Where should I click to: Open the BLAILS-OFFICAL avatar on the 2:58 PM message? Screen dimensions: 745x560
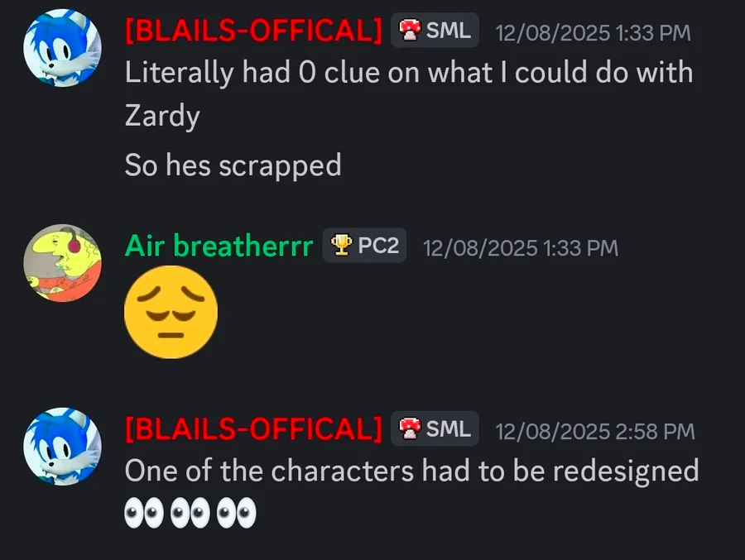(62, 447)
